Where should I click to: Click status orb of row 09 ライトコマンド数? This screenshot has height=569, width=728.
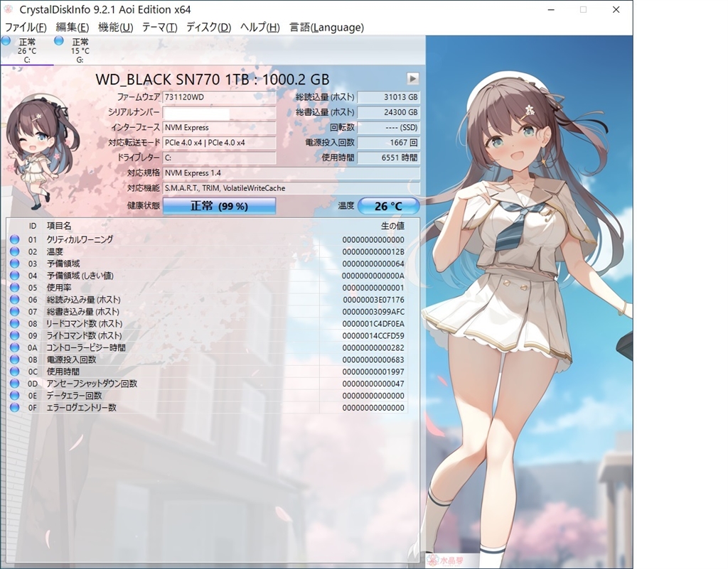15,335
